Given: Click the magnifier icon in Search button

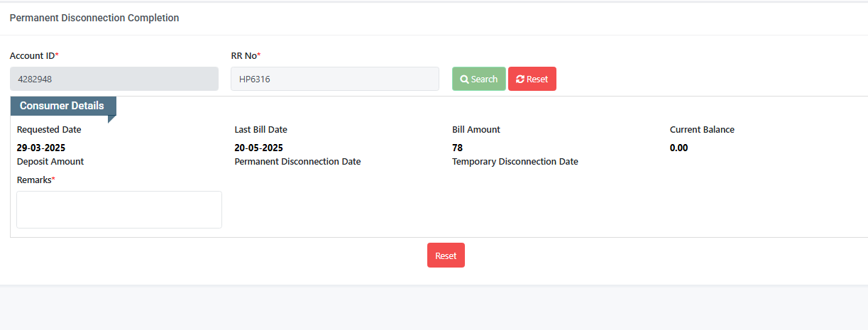Looking at the screenshot, I should (x=464, y=79).
